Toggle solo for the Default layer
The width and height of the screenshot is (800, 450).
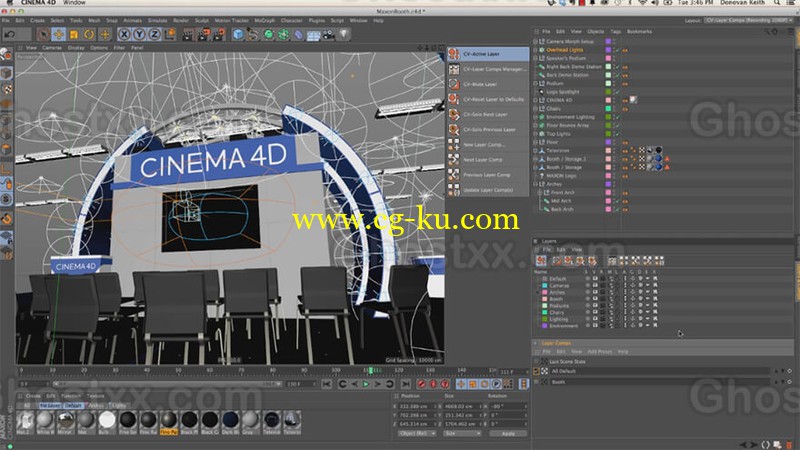pos(587,279)
